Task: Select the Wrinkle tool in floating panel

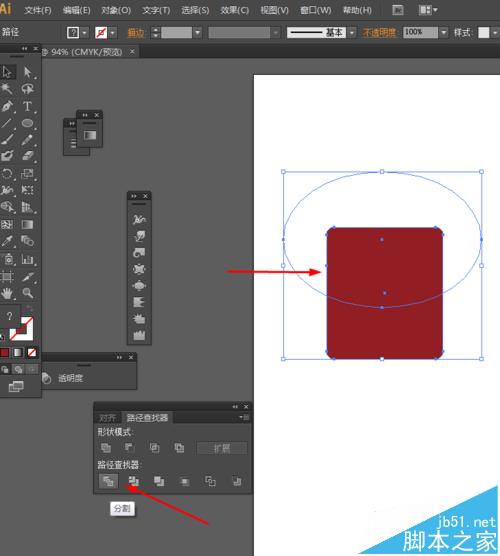Action: (139, 336)
